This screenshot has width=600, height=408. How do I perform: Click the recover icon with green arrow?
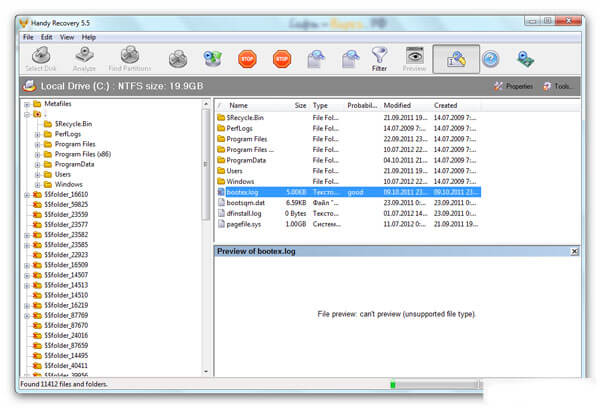213,58
